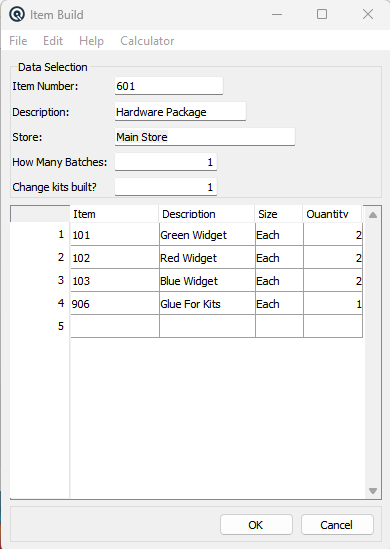The height and width of the screenshot is (549, 390).
Task: Focus the Item Number field showing 601
Action: click(169, 86)
